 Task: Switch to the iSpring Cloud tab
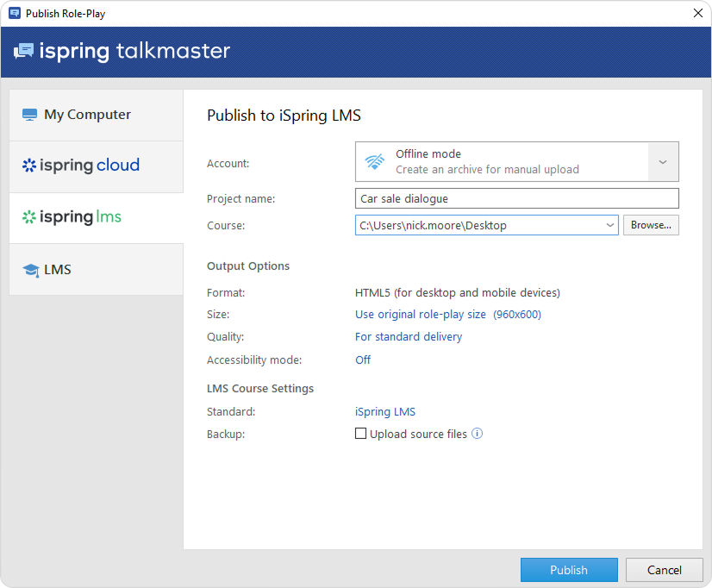pos(96,166)
